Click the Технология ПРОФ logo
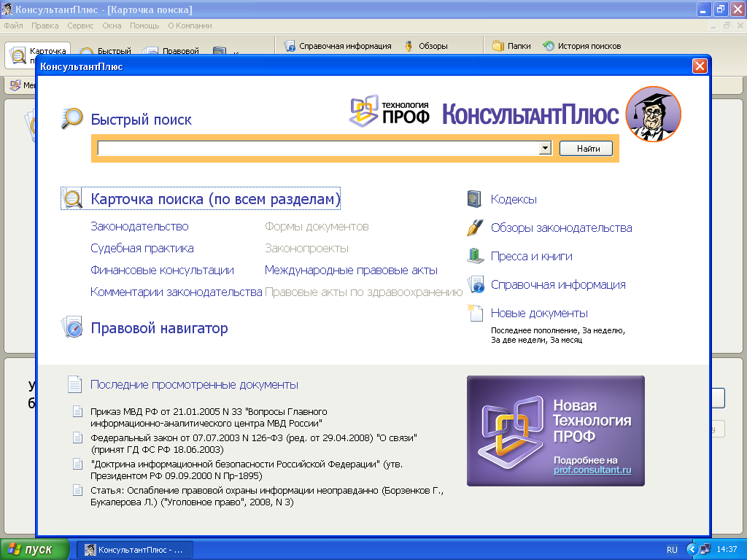Screen dimensions: 747x560 tap(390, 112)
